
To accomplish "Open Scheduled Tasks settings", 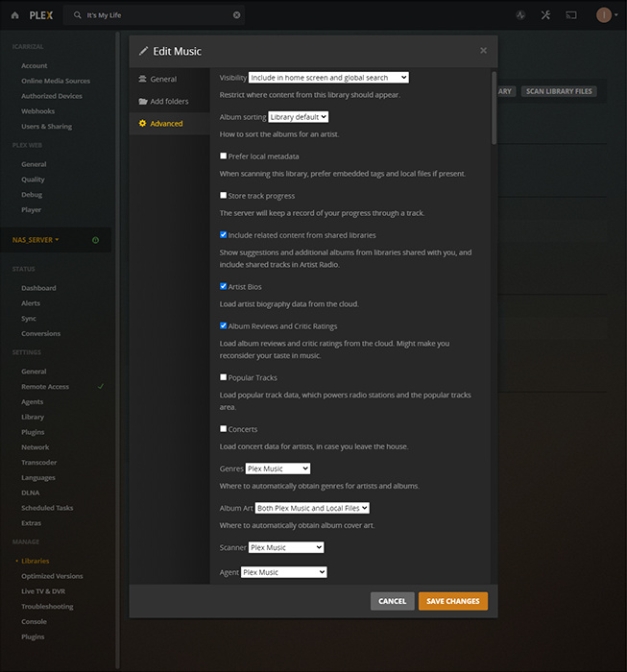I will tap(47, 508).
